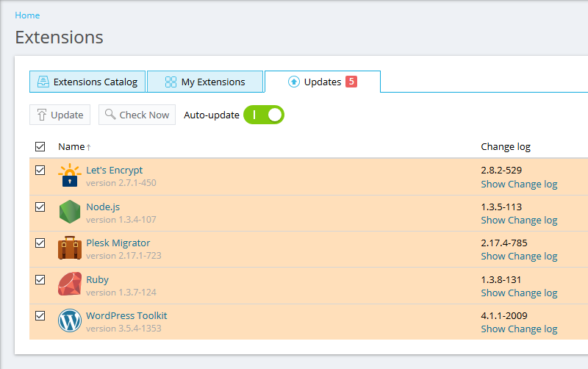Click the new version number 1.3.5-113
The image size is (588, 369).
[501, 207]
